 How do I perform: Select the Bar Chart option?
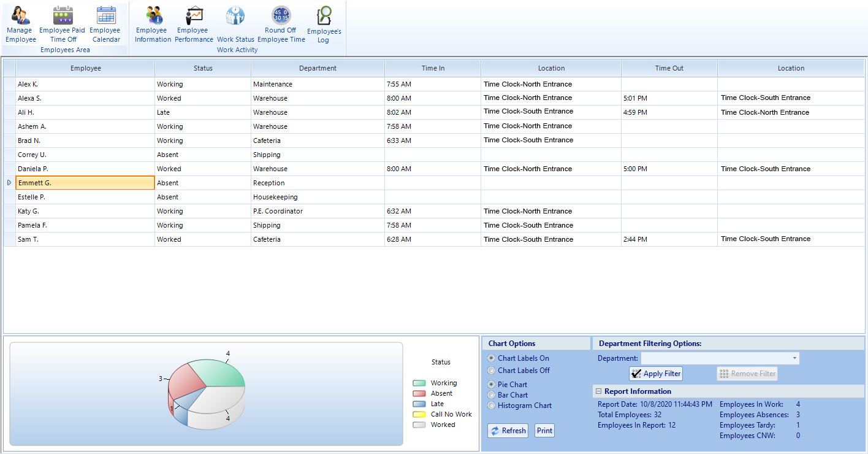point(491,395)
